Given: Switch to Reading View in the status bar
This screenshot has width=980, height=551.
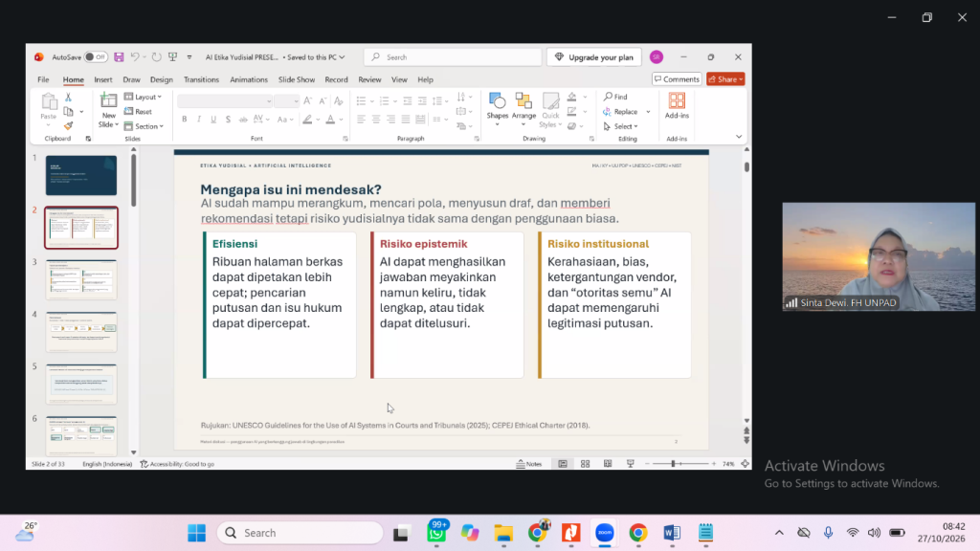Looking at the screenshot, I should tap(608, 464).
